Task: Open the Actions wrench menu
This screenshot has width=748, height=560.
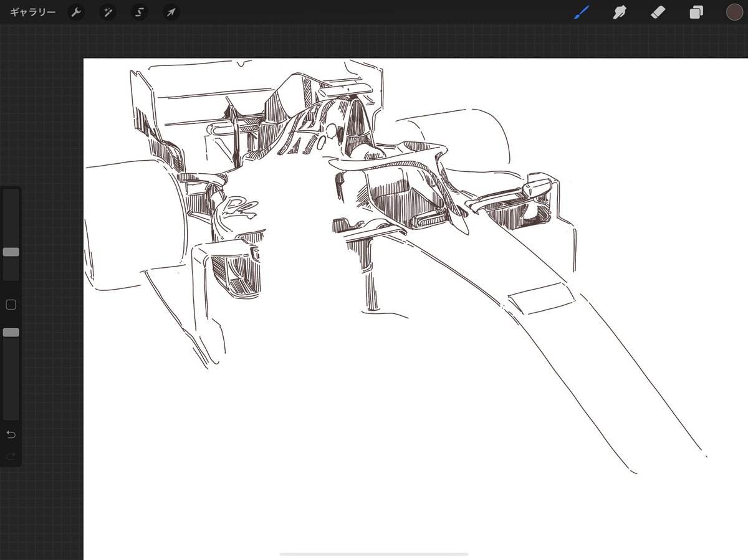Action: (x=76, y=12)
